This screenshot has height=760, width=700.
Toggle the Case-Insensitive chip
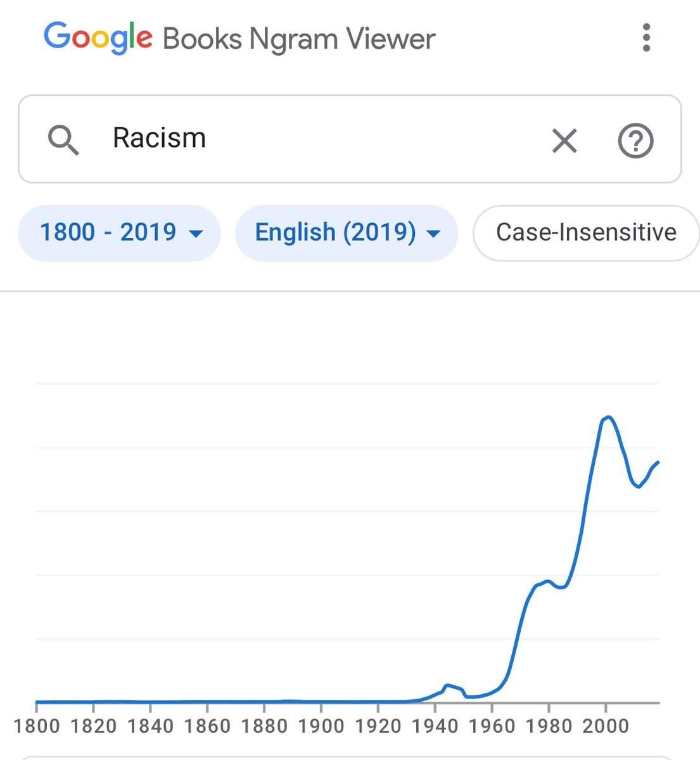coord(586,232)
